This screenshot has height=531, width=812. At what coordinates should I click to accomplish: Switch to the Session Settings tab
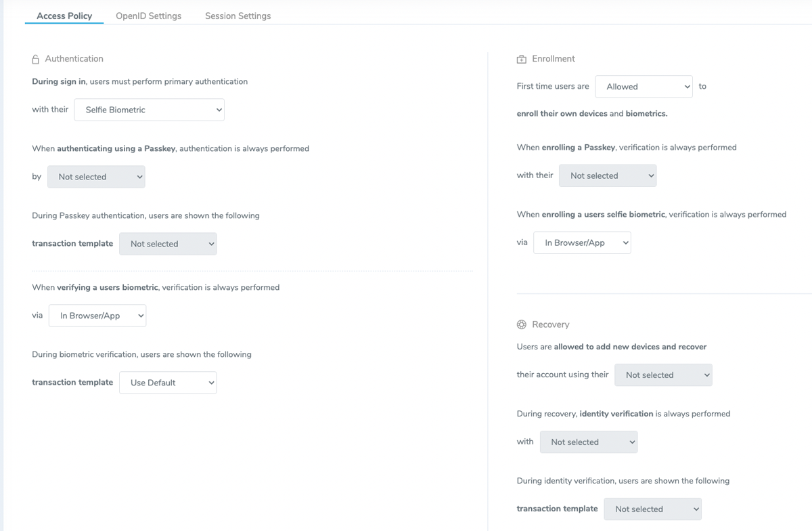tap(238, 15)
